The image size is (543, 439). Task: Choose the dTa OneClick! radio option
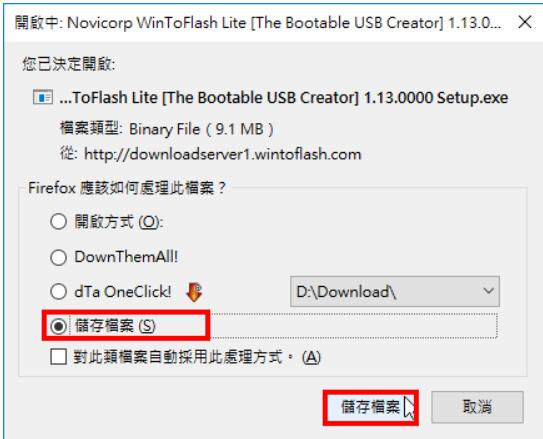tap(58, 292)
